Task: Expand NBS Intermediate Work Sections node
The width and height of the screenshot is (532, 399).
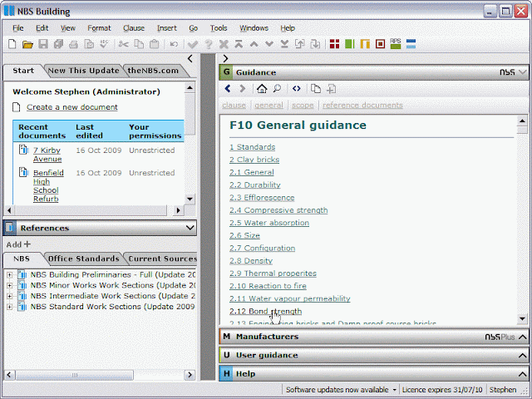Action: (x=9, y=296)
